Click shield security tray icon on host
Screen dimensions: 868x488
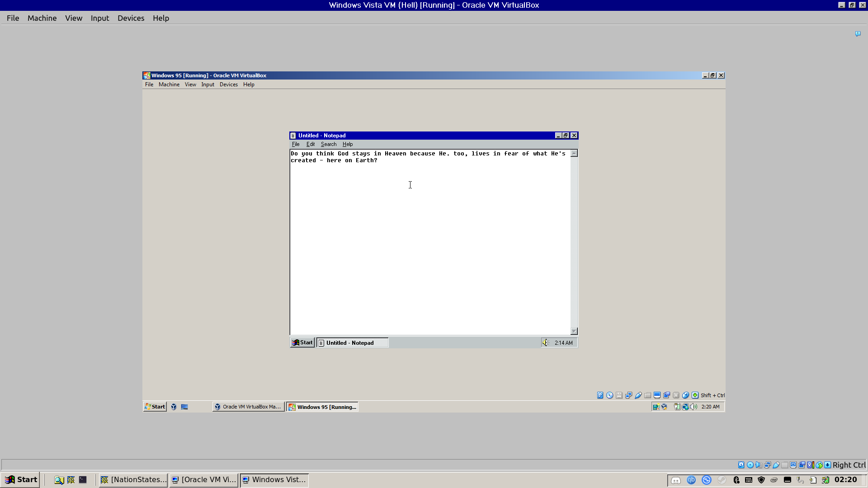click(761, 480)
